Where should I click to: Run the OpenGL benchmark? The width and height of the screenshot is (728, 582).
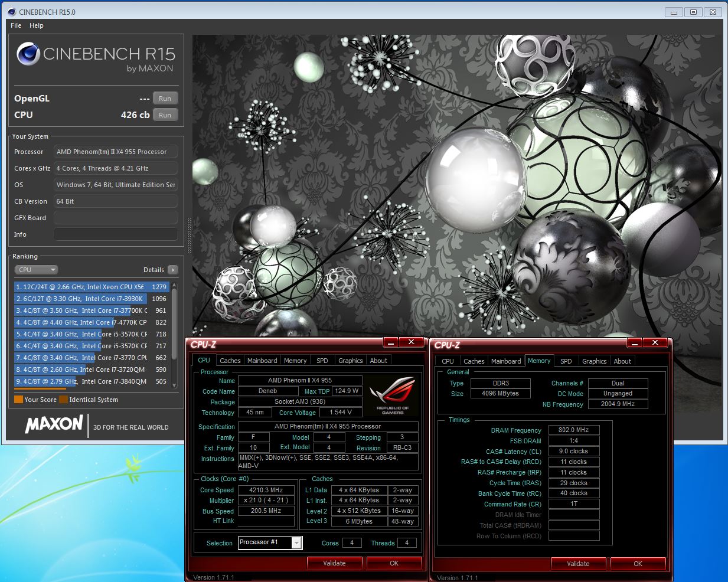coord(165,99)
